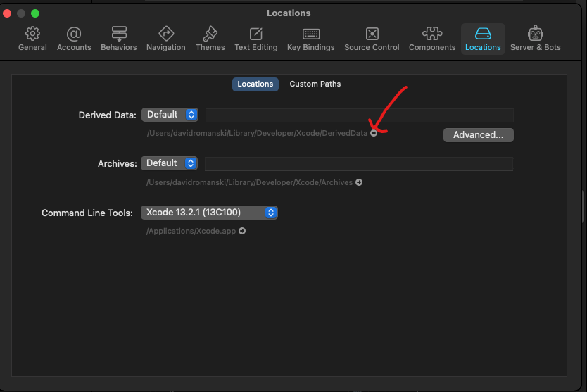This screenshot has width=587, height=392.
Task: Switch to Behaviors preferences
Action: coord(118,39)
